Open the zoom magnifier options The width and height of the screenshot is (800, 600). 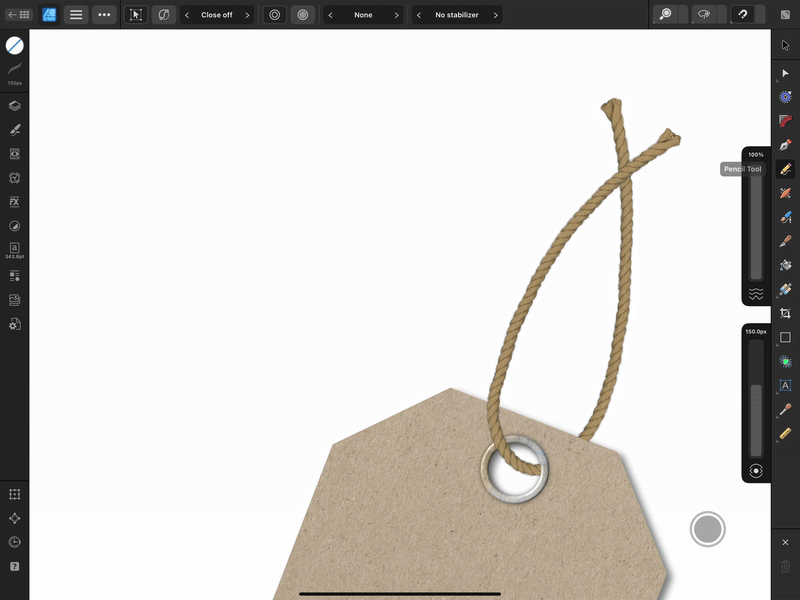[665, 15]
